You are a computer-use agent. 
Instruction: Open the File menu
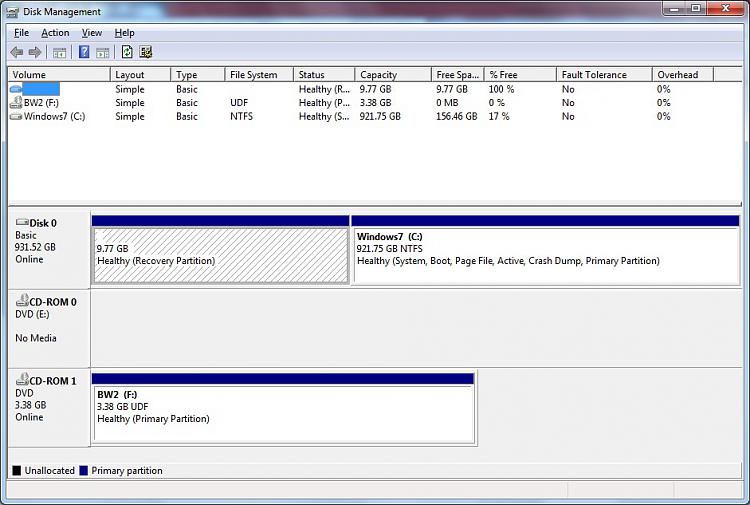(x=22, y=33)
